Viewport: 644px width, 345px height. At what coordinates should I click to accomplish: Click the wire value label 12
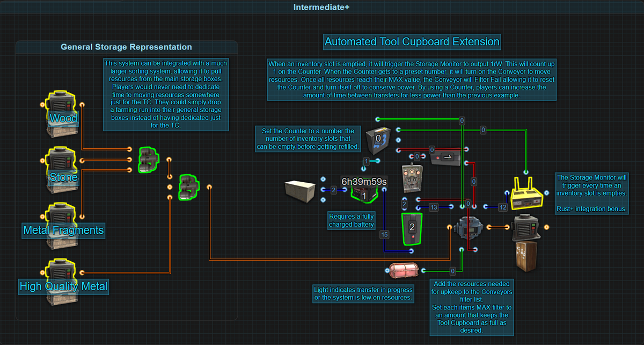(x=503, y=207)
